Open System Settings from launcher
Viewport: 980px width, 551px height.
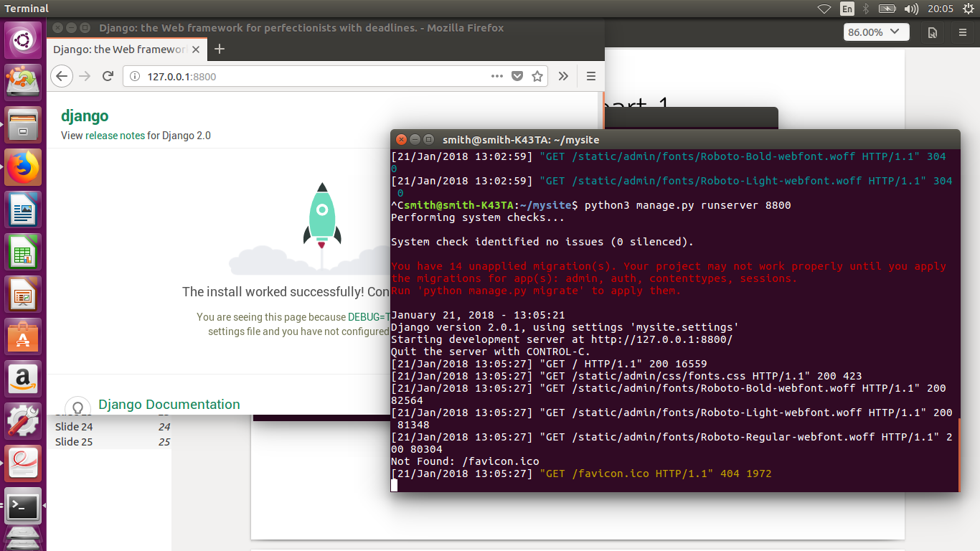24,422
